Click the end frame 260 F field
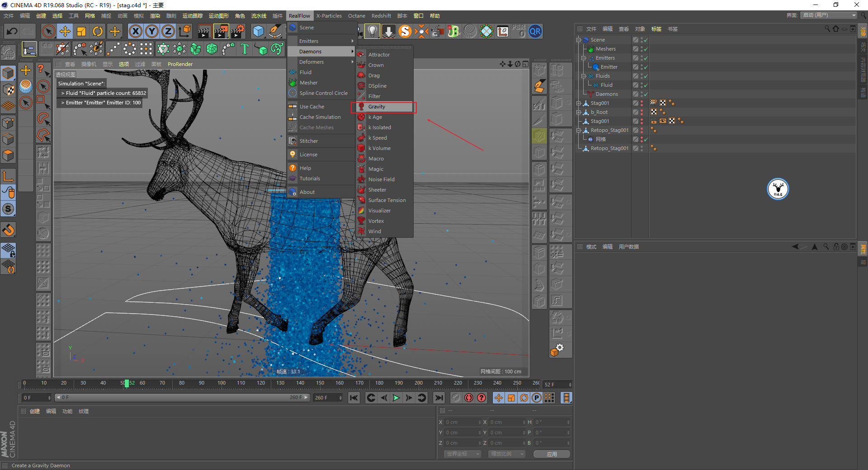This screenshot has width=868, height=470. point(328,398)
